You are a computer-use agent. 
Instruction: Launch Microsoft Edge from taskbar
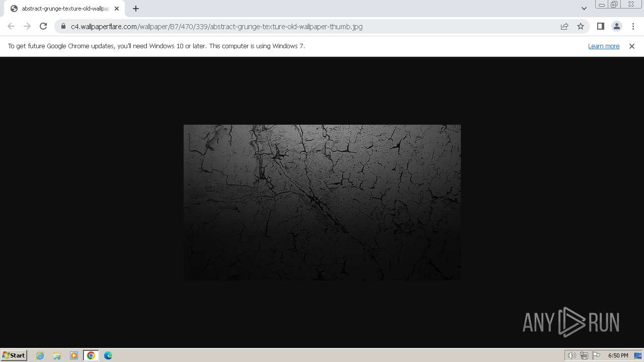pyautogui.click(x=108, y=355)
